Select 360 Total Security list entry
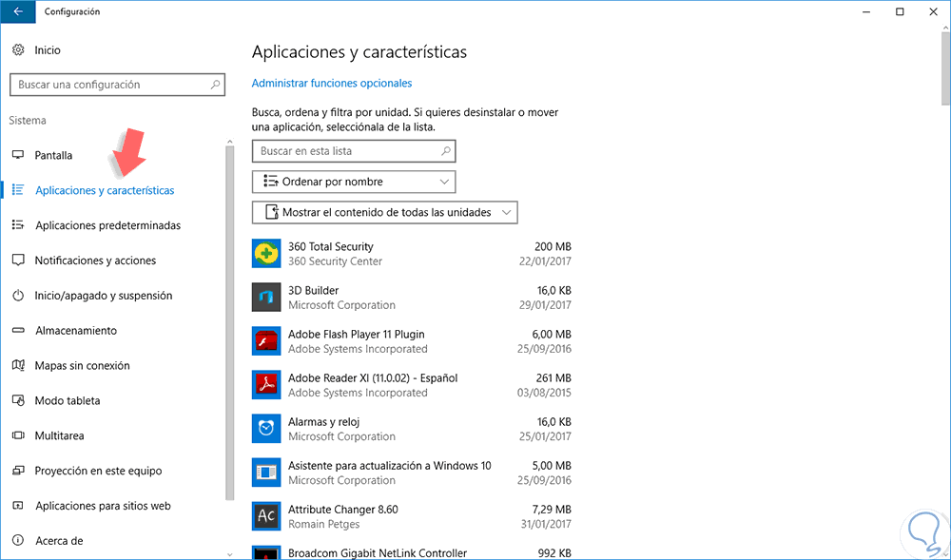Viewport: 951px width, 560px height. click(x=411, y=253)
